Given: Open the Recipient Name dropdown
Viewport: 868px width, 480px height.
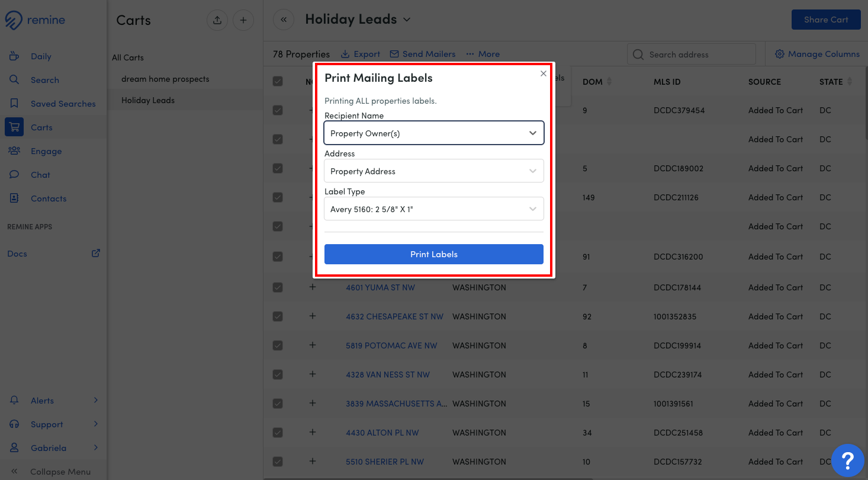Looking at the screenshot, I should click(433, 133).
